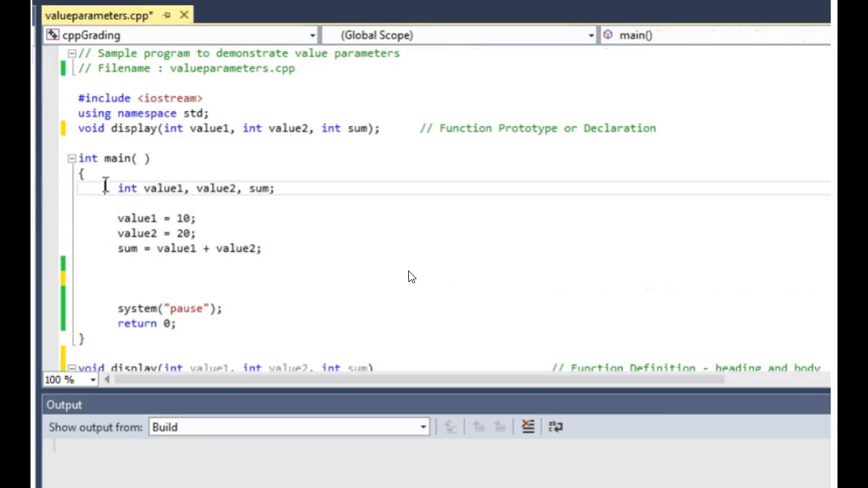Select the Output panel title
868x488 pixels.
point(64,405)
